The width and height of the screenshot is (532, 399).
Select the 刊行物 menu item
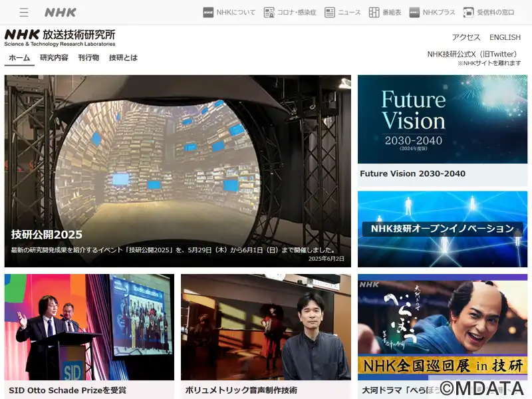point(88,58)
